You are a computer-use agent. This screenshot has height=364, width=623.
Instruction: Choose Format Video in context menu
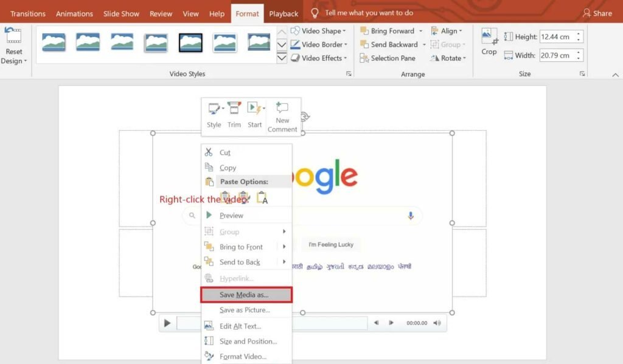click(247, 357)
